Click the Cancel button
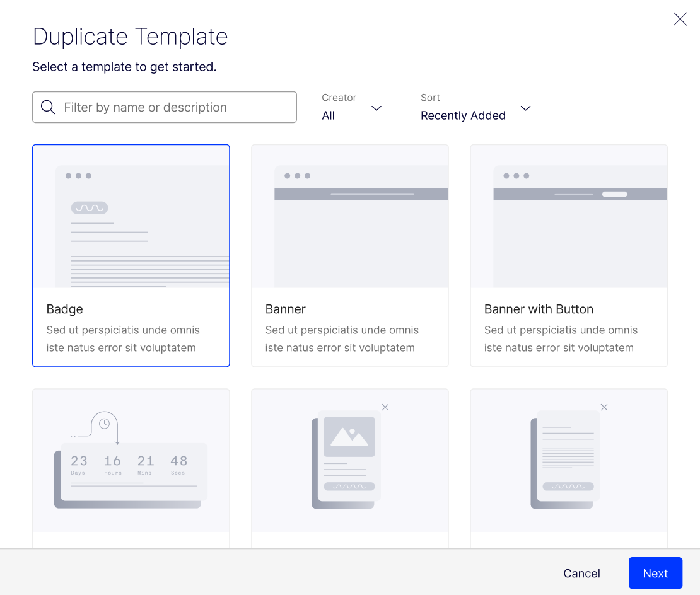The height and width of the screenshot is (595, 700). 581,574
